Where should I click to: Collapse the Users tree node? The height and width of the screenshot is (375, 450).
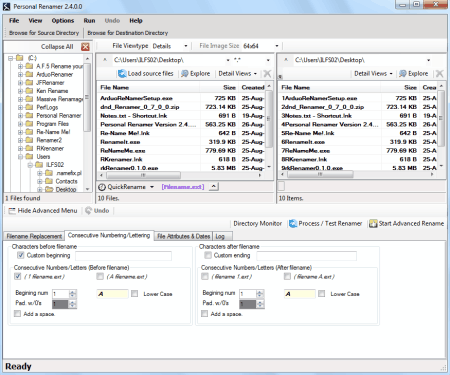[x=20, y=156]
